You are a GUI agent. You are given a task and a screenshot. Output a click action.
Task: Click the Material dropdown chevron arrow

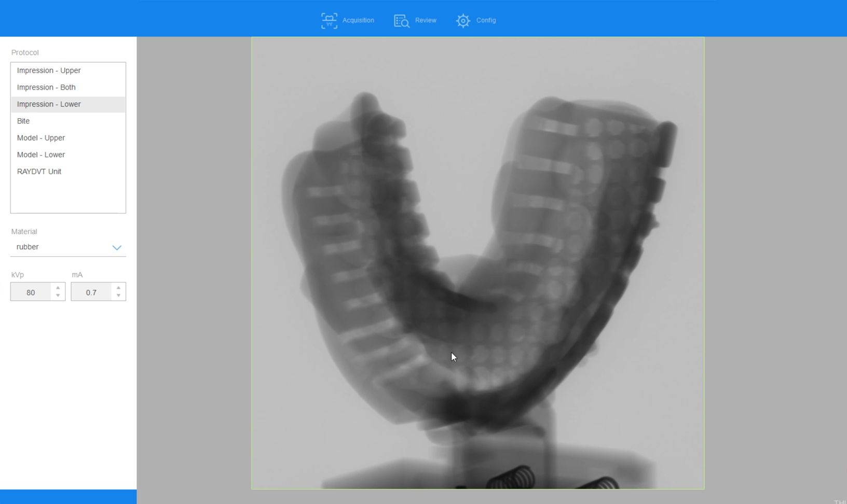(117, 247)
